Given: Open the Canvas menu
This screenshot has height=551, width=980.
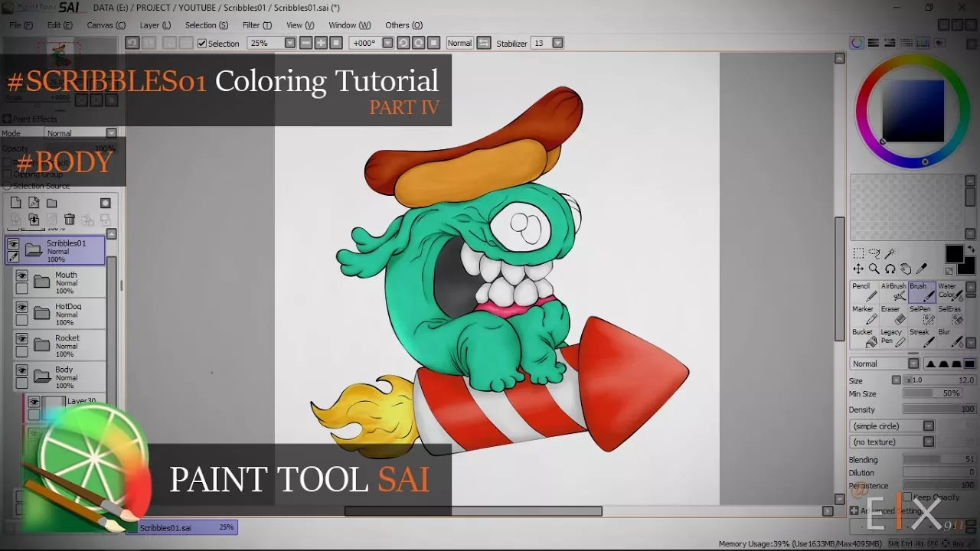Looking at the screenshot, I should 106,25.
